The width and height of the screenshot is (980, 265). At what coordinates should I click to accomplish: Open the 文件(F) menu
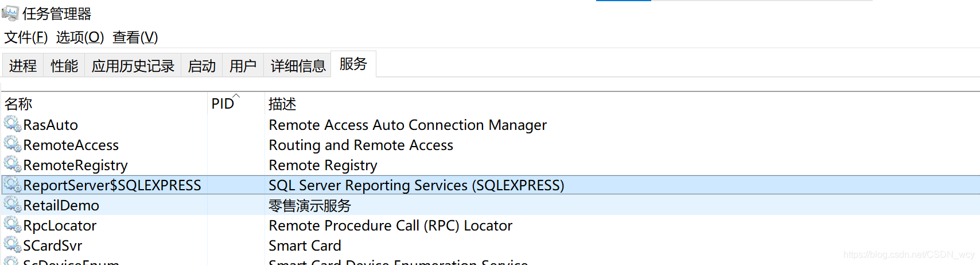click(x=26, y=37)
